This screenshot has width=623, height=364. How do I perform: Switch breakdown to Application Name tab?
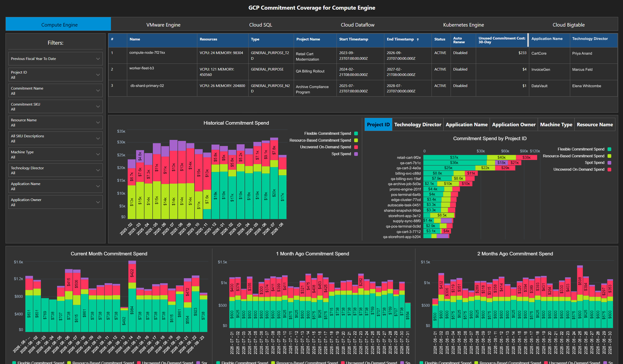(466, 125)
